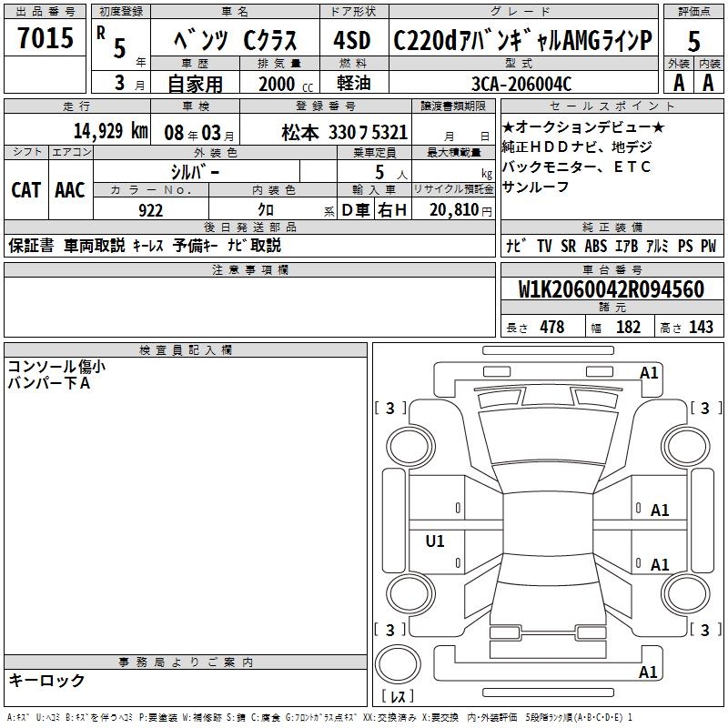
Task: Select the spare tire circle above レス
Action: point(398,664)
